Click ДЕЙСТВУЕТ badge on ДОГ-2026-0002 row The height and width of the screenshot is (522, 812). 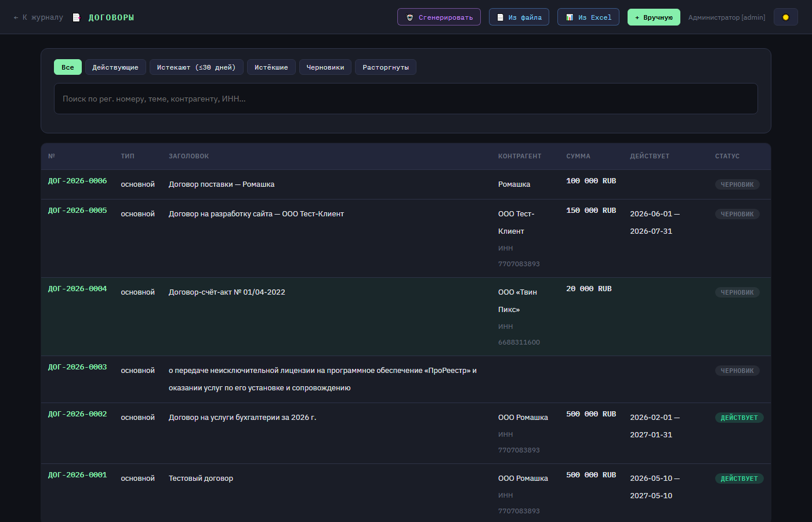pos(739,418)
